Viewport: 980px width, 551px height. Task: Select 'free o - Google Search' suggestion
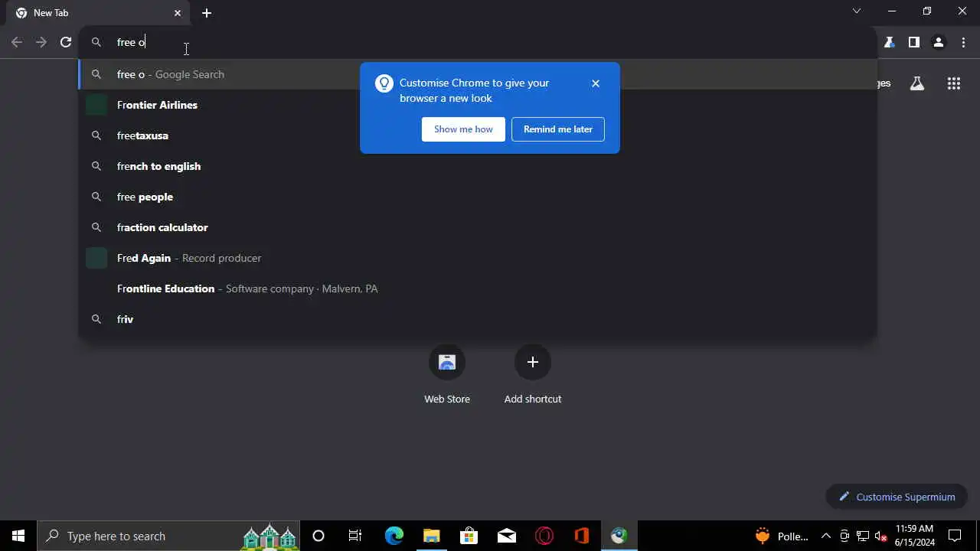[478, 74]
